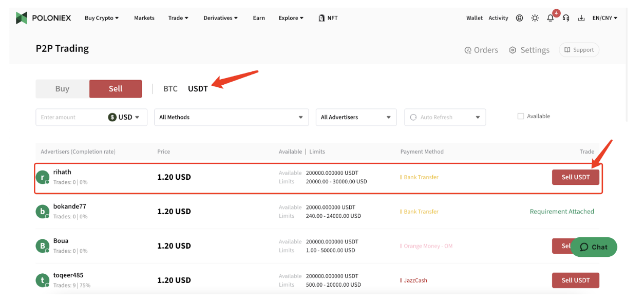Select the USDT coin tab
Screen dimensions: 644x302
coord(198,89)
